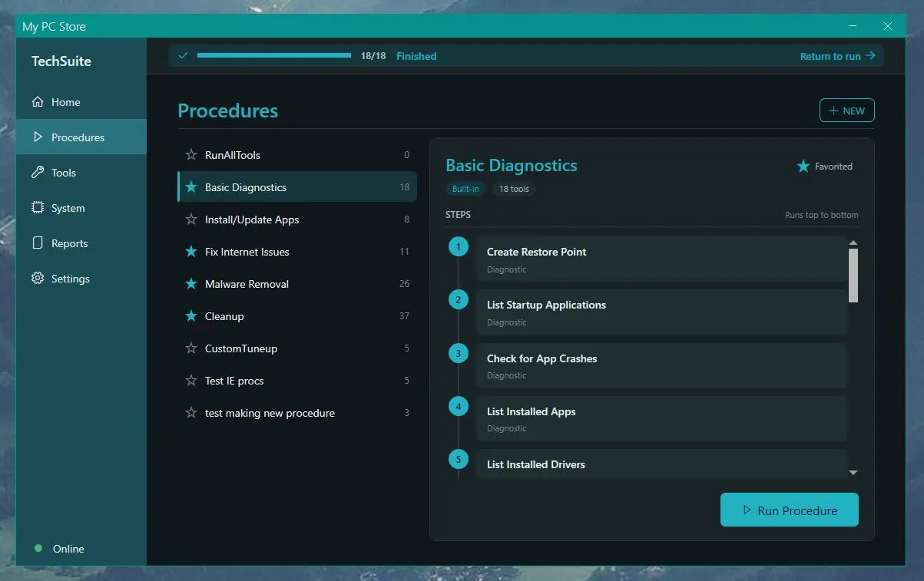
Task: Star the Test IE procs procedure
Action: 191,381
